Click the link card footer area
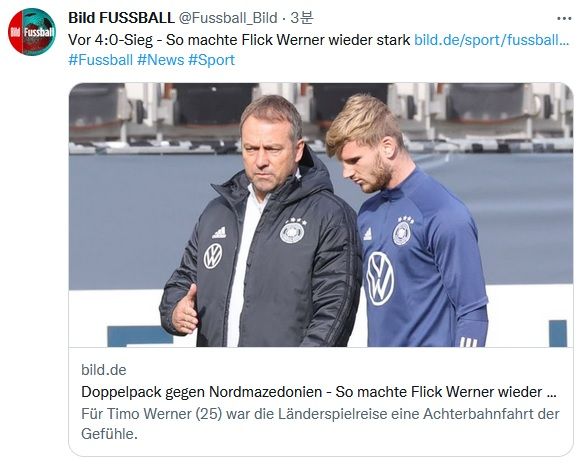 pos(321,402)
